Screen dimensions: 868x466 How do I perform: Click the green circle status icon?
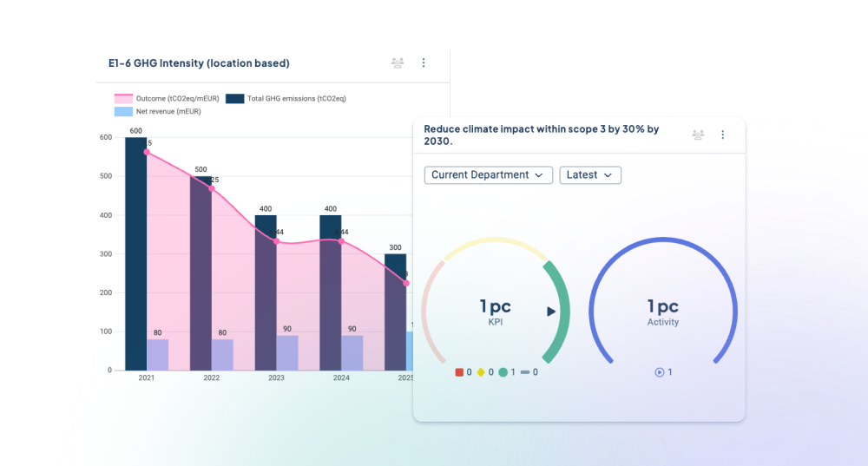[x=503, y=372]
